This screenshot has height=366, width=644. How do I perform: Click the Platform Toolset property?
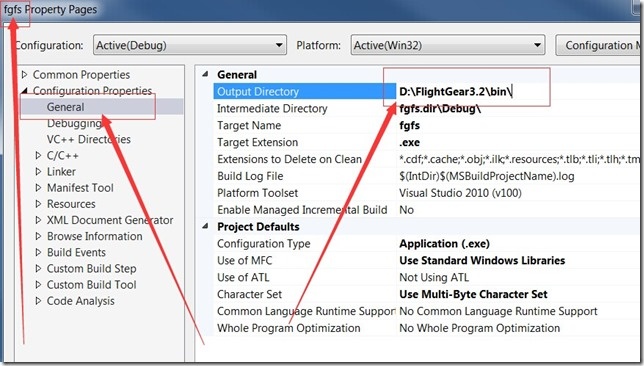258,193
